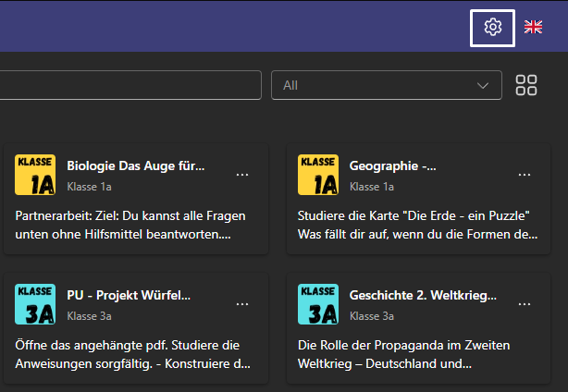Select the Propaganda description on Geschichte card

tap(403, 354)
